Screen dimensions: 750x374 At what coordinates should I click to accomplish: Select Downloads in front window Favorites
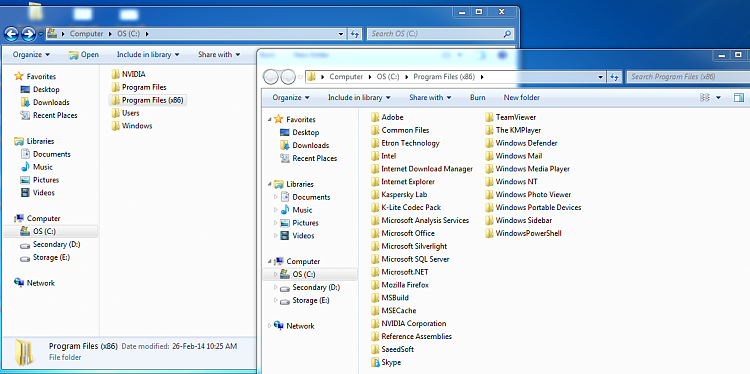tap(310, 145)
